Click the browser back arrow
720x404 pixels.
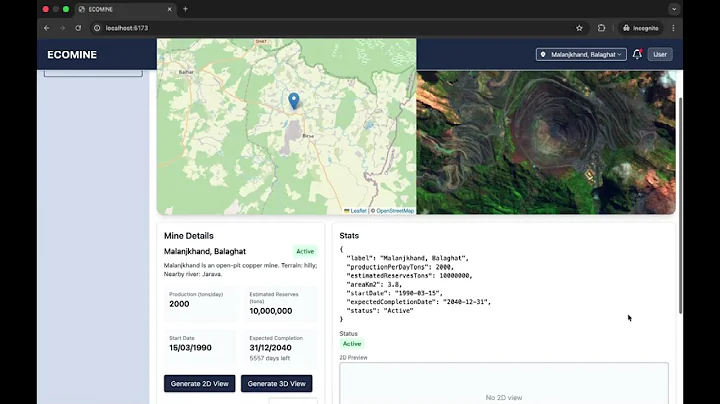46,28
